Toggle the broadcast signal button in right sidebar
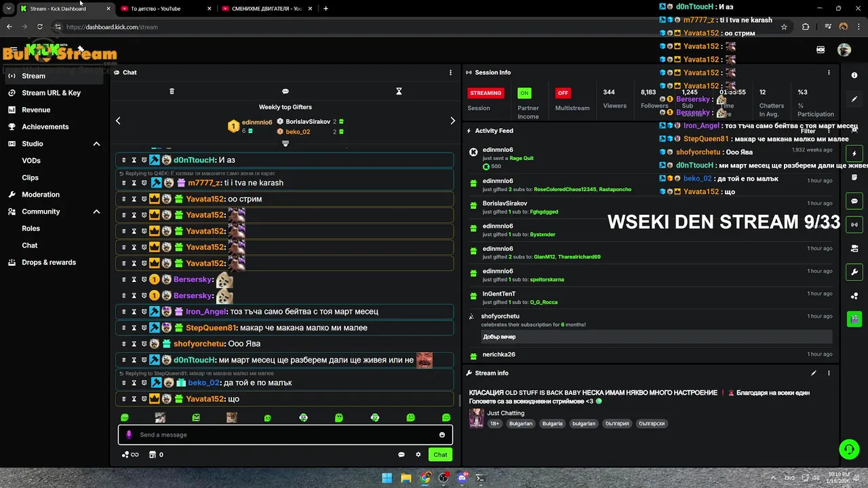 854,224
